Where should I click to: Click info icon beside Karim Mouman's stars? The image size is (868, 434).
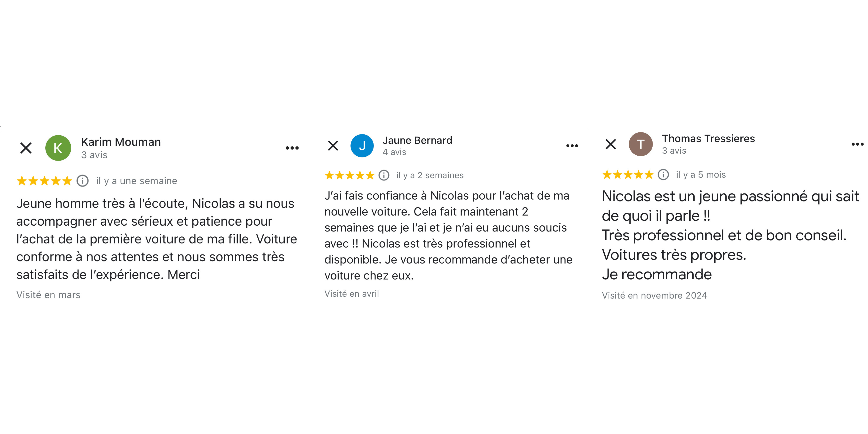click(83, 181)
